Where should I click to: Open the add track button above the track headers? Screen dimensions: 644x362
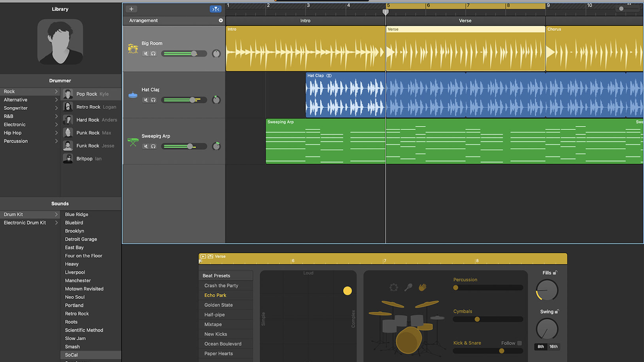[x=131, y=9]
